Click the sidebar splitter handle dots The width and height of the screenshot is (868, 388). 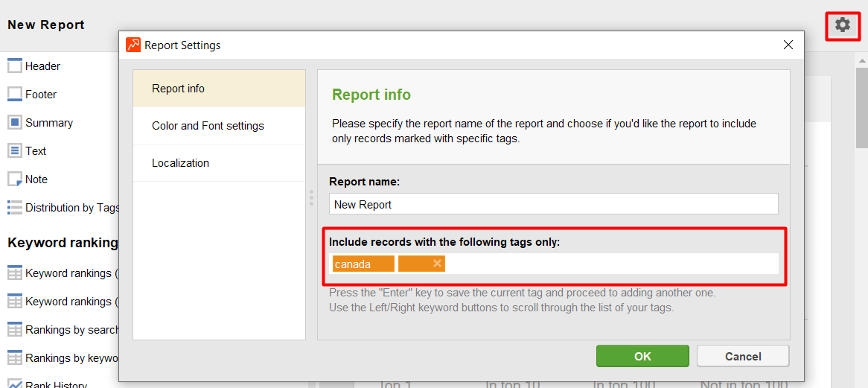click(311, 198)
